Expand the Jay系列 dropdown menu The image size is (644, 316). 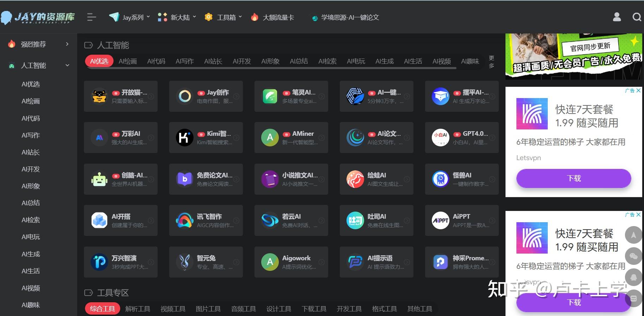129,17
